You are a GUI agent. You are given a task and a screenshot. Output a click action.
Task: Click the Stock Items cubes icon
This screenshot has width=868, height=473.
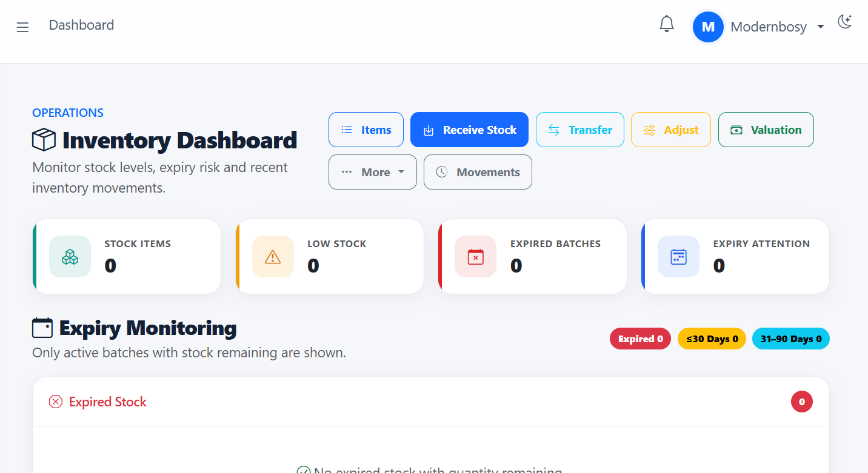click(x=70, y=257)
